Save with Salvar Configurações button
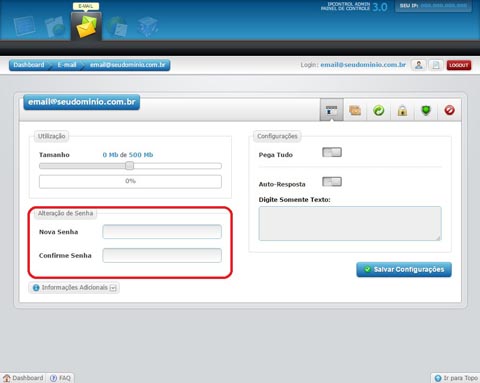Image resolution: width=480 pixels, height=383 pixels. tap(404, 269)
